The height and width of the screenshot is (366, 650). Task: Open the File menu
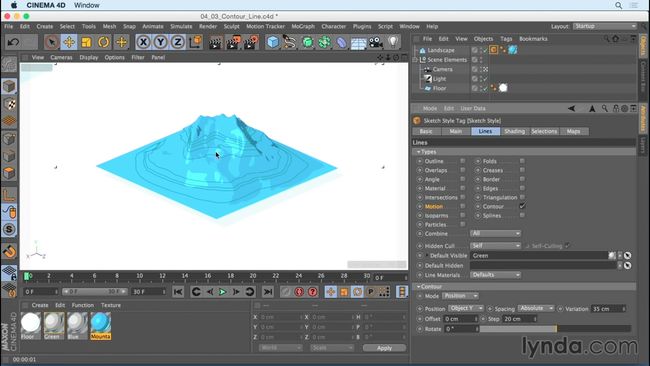[9, 26]
